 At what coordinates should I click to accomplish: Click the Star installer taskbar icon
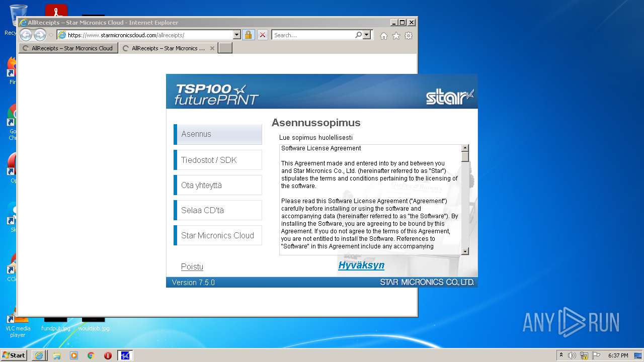125,355
